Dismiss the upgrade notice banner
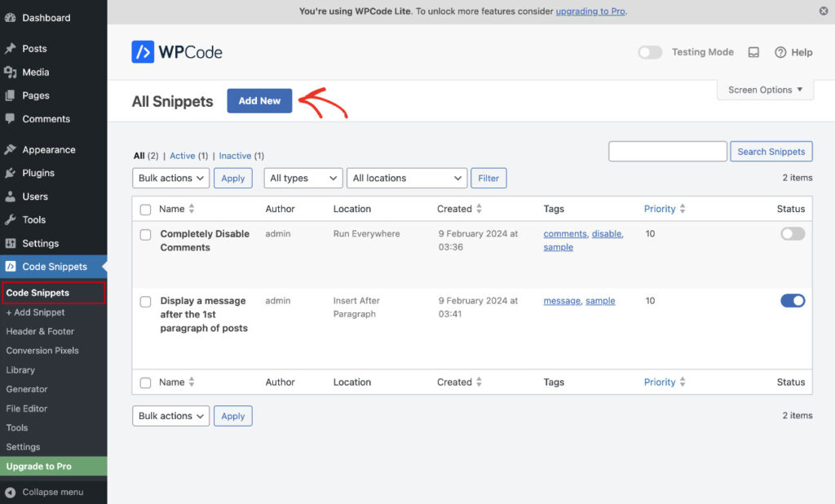The image size is (835, 504). (823, 11)
